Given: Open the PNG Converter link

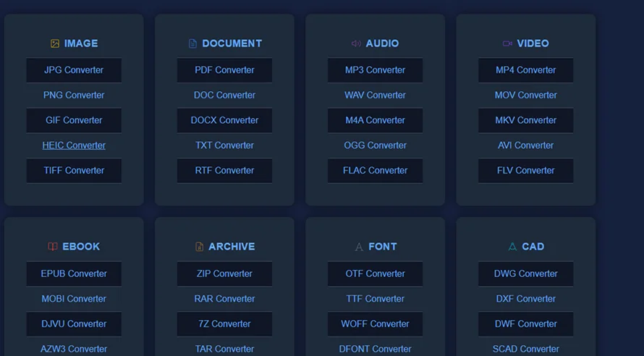Looking at the screenshot, I should click(x=74, y=96).
